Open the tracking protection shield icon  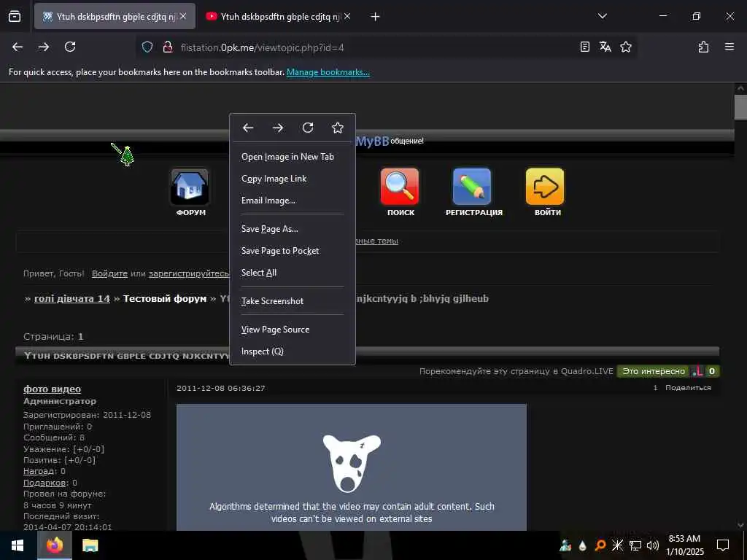(147, 47)
